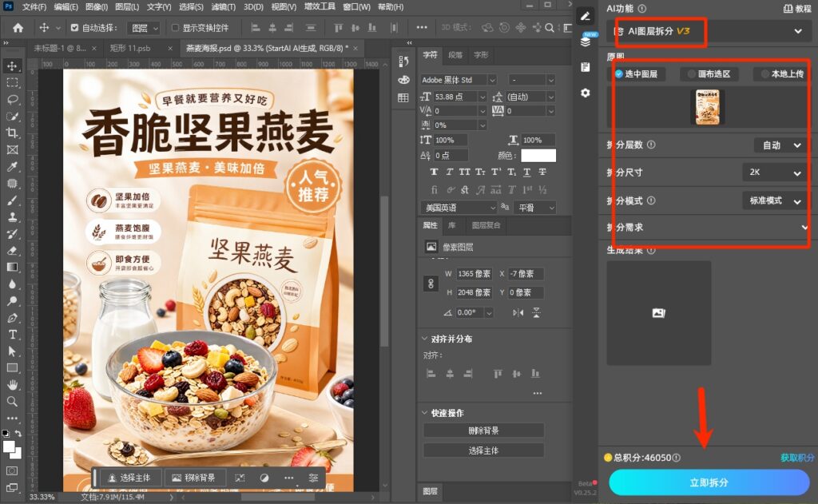Select the Eyedropper tool
The width and height of the screenshot is (818, 504).
[12, 166]
